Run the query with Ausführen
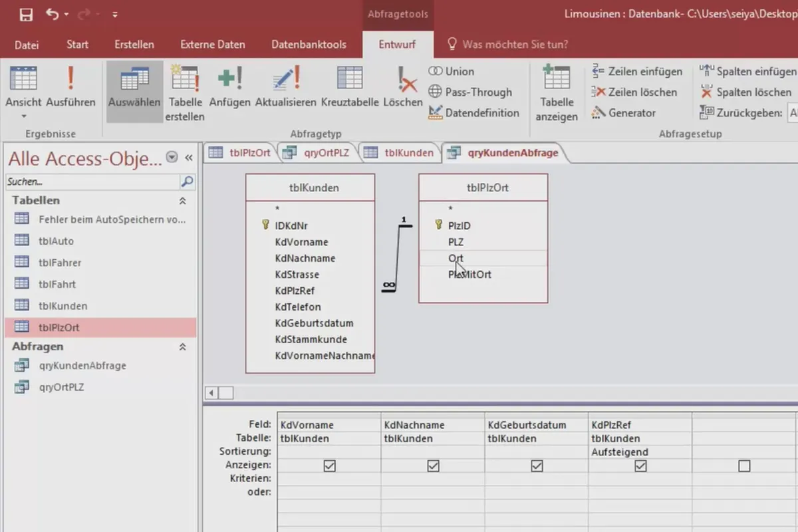The width and height of the screenshot is (798, 532). [70, 87]
